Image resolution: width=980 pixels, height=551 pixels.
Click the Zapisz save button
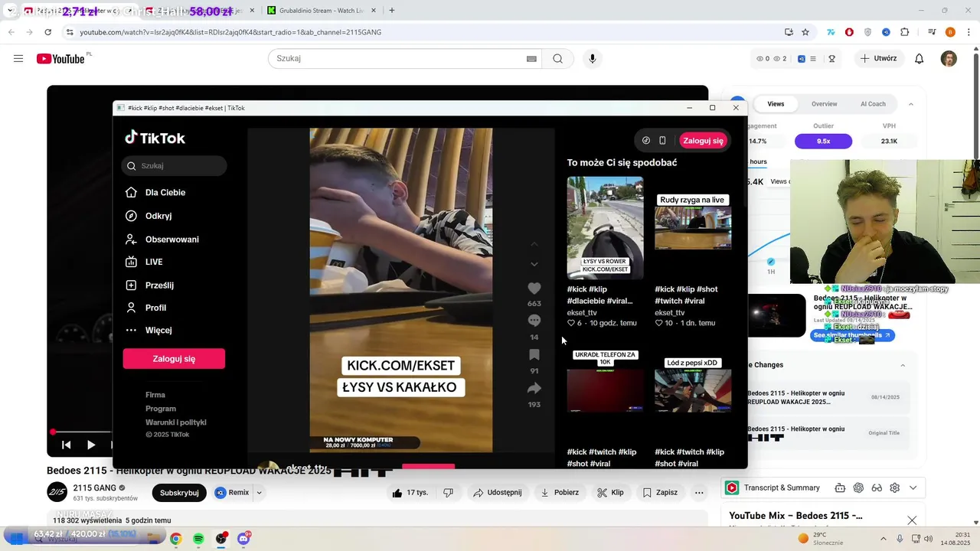tap(660, 493)
